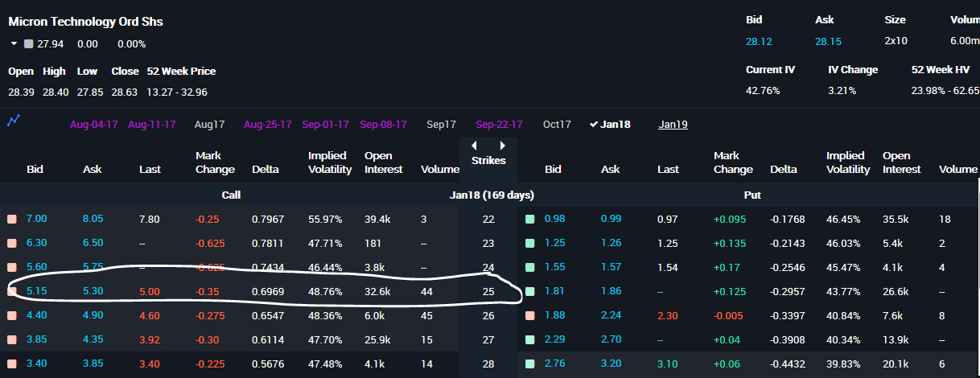The width and height of the screenshot is (980, 378).
Task: Click the right arrow above Strikes
Action: [x=503, y=146]
